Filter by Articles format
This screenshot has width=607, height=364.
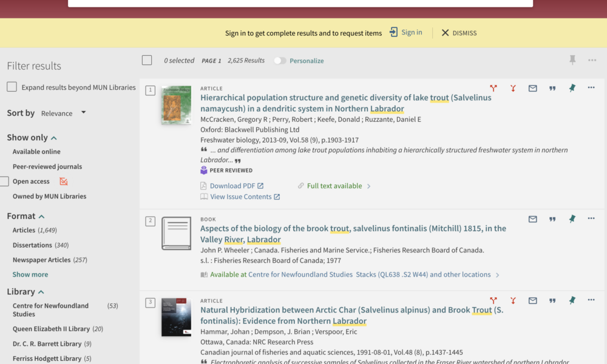click(24, 231)
